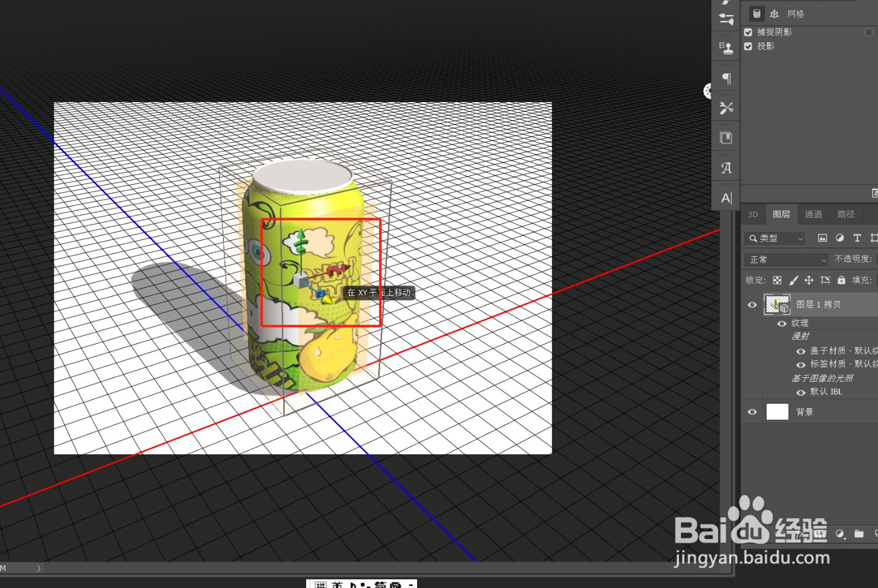Filter layers by pixel image icon
Viewport: 878px width, 588px height.
pos(822,238)
